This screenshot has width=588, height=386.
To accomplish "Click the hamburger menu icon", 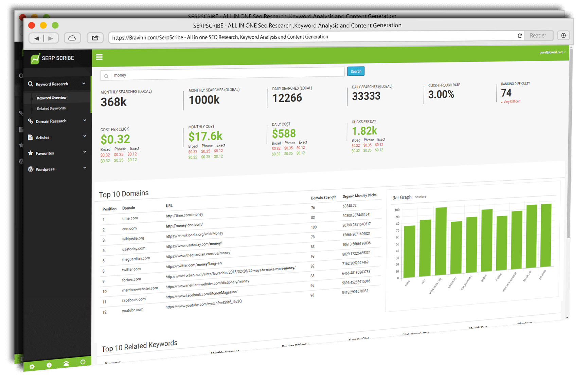I will tap(99, 57).
